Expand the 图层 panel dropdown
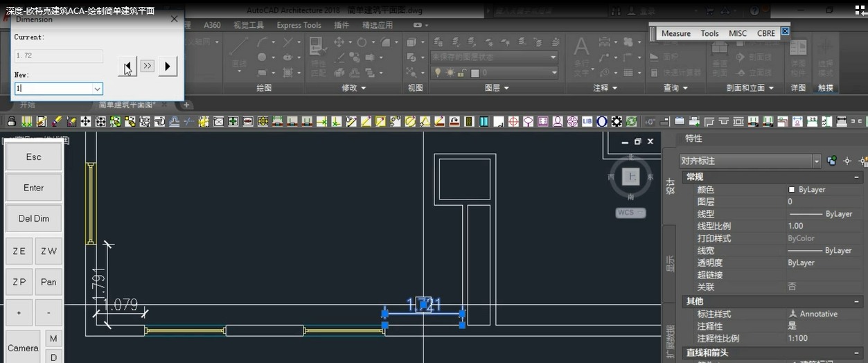This screenshot has height=363, width=868. (x=506, y=88)
